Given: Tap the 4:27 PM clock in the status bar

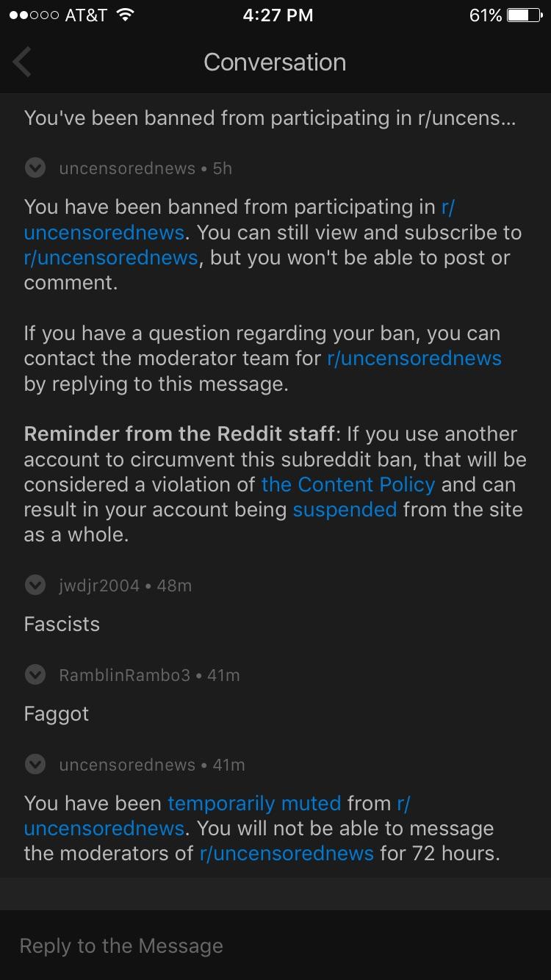Looking at the screenshot, I should 278,15.
